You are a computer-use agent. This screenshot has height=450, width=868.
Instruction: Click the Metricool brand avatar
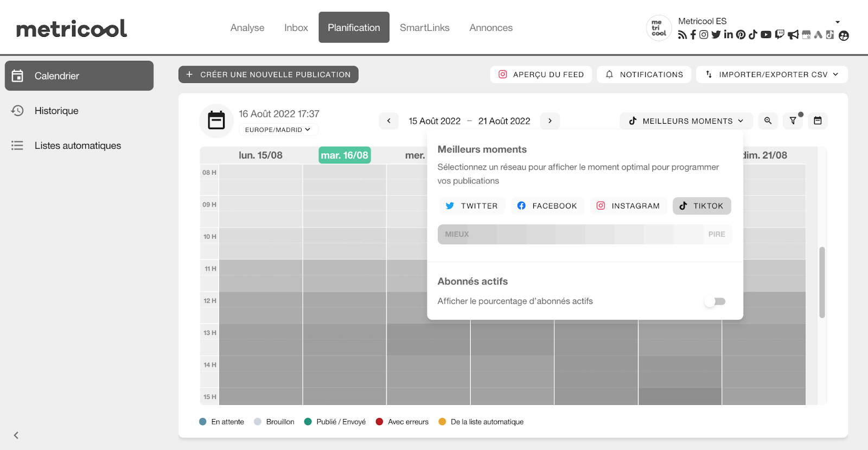point(659,28)
